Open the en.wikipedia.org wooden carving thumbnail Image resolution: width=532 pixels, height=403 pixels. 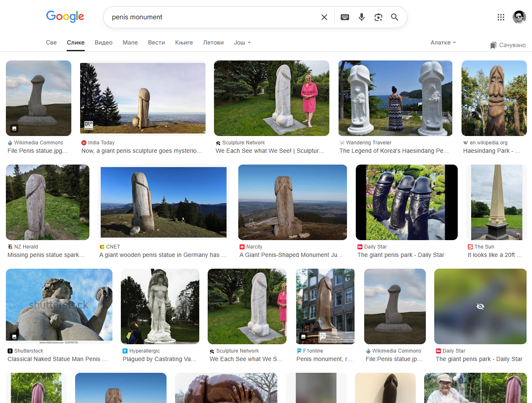click(x=494, y=98)
